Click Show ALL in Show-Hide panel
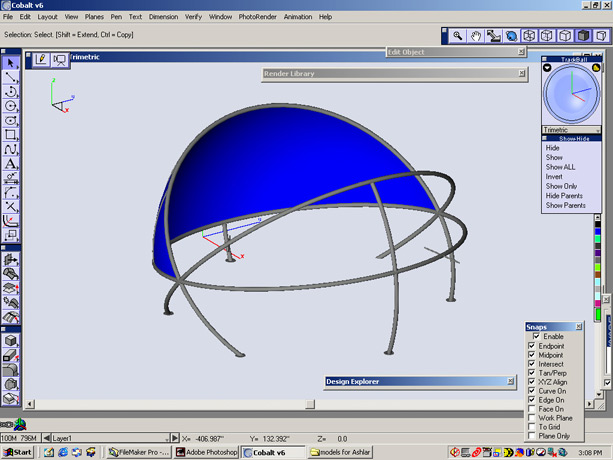The width and height of the screenshot is (613, 460). point(561,167)
